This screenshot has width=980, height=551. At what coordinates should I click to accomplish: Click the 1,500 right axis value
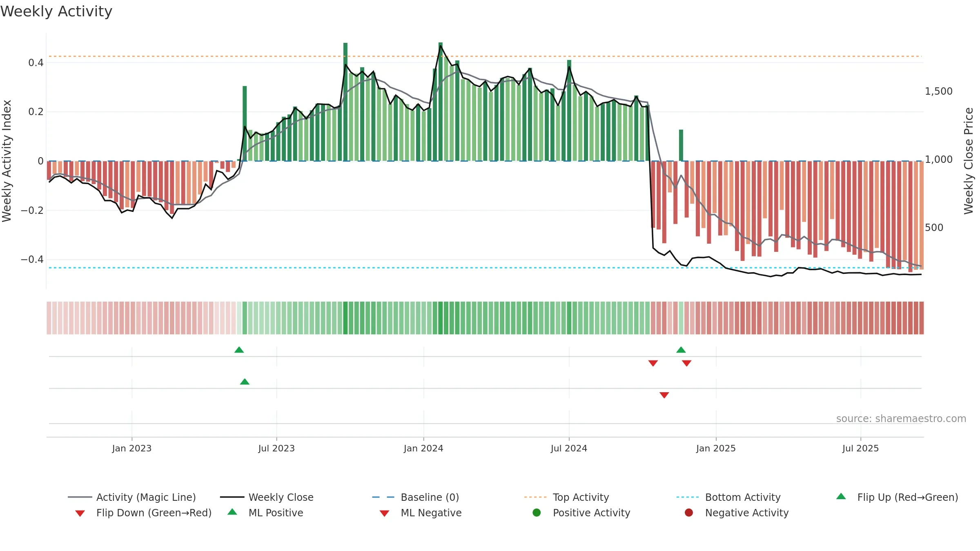939,91
